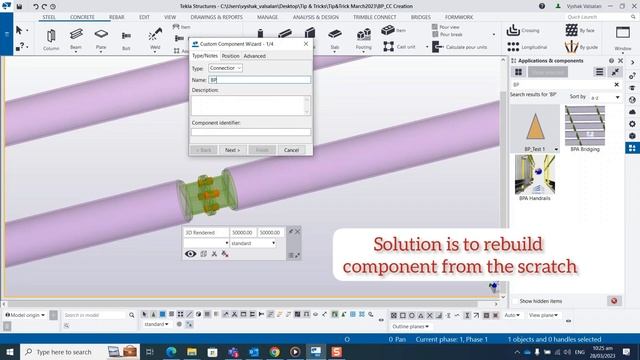The image size is (640, 360).
Task: Click the concrete Item tool icon
Action: 388,30
